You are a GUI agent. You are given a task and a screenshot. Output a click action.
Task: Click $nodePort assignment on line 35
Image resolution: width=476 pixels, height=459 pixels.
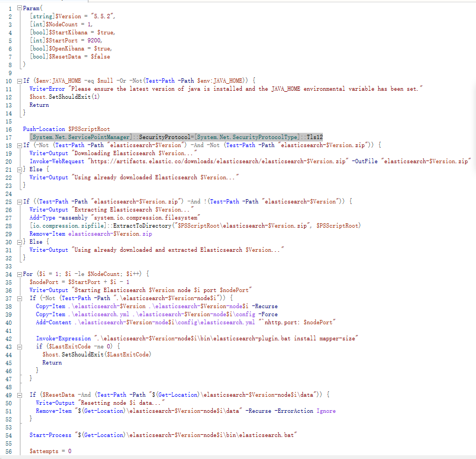pyautogui.click(x=80, y=282)
